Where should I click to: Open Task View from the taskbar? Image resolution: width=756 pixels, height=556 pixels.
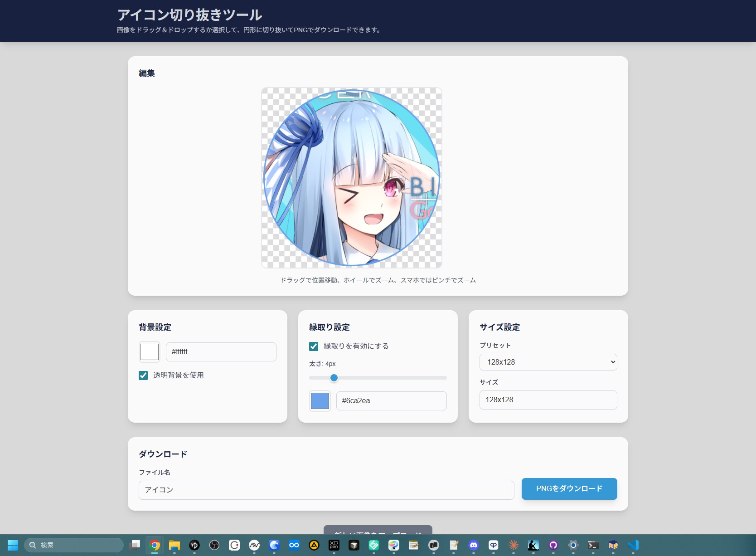click(x=135, y=545)
